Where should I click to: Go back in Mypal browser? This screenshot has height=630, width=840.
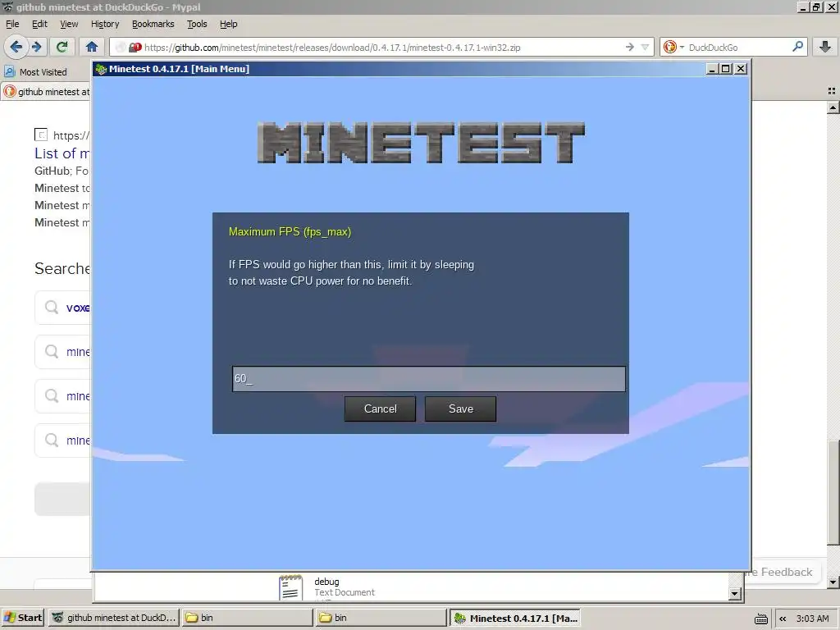click(16, 47)
